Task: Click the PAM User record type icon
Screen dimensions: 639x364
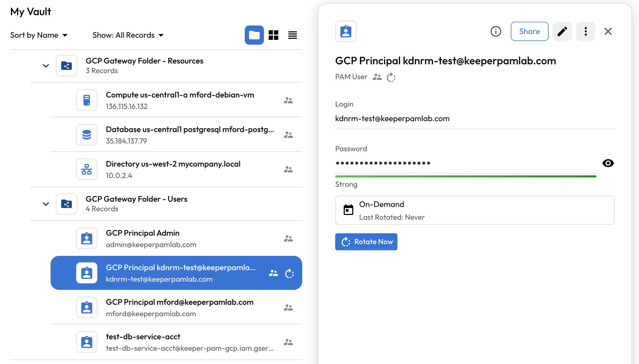Action: pyautogui.click(x=346, y=31)
